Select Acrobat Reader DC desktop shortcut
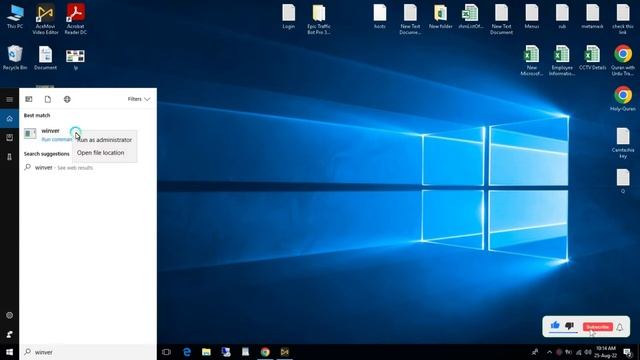Image resolution: width=640 pixels, height=360 pixels. tap(76, 19)
